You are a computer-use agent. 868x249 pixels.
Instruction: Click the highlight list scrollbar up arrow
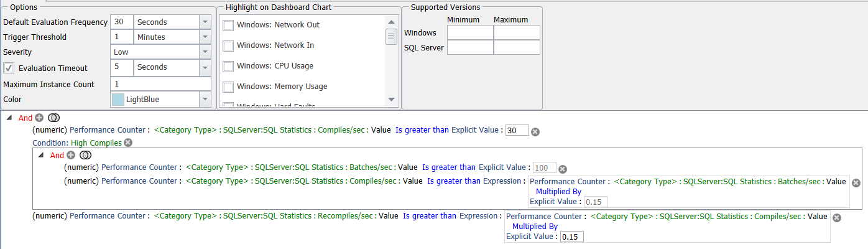coord(391,22)
